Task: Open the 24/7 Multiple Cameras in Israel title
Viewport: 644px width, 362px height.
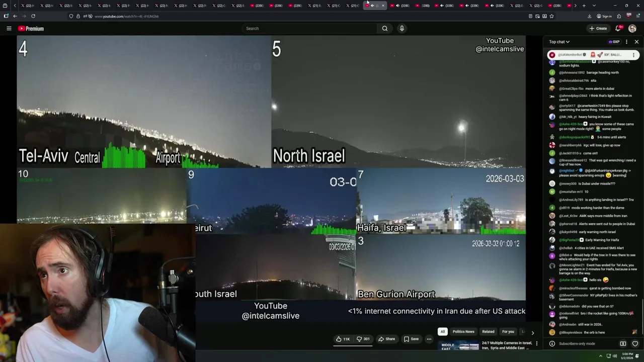Action: (507, 345)
